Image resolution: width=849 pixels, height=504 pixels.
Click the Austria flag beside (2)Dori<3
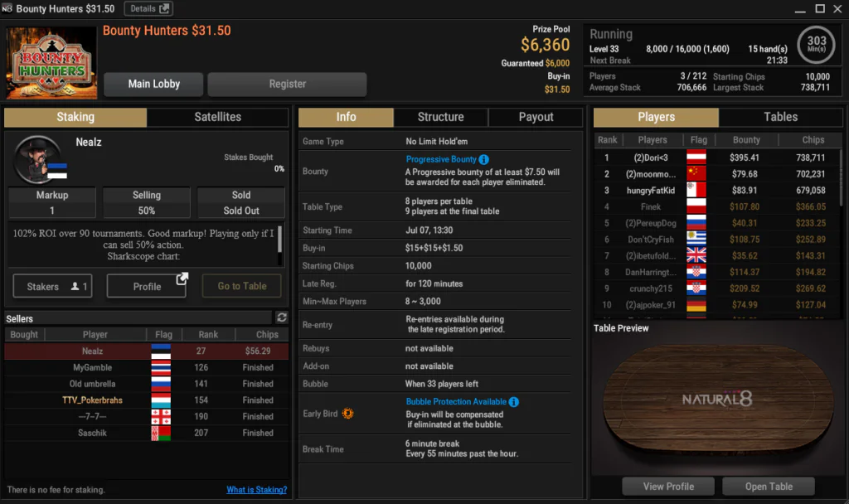pos(697,157)
